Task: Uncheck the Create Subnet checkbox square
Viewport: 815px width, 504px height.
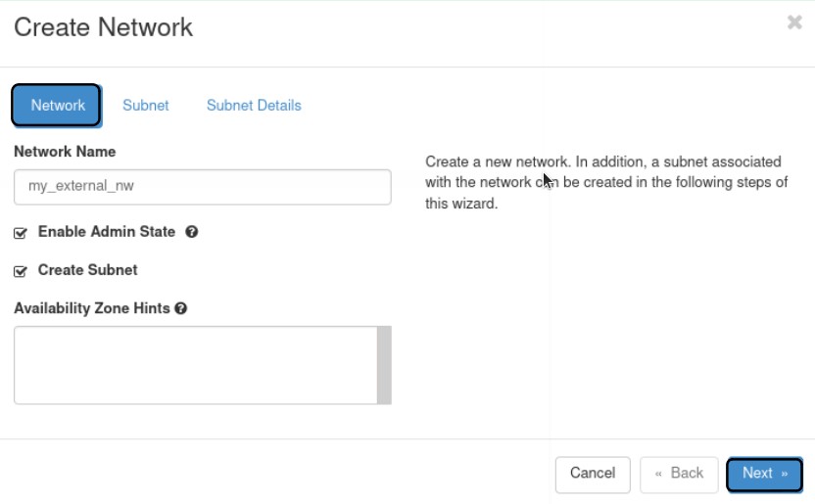Action: pos(21,271)
